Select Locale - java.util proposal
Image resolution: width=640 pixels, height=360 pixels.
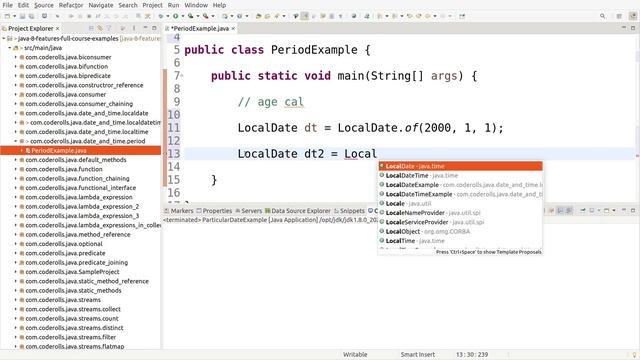pyautogui.click(x=460, y=203)
